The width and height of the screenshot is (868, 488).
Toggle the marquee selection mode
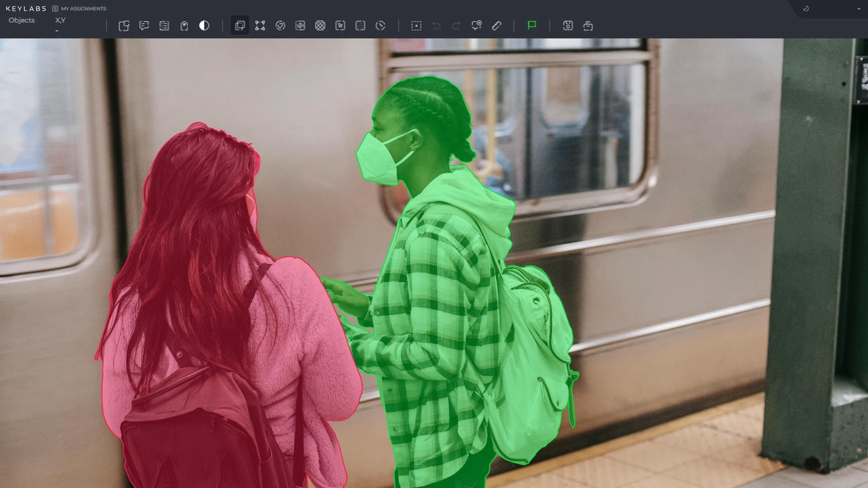tap(416, 26)
